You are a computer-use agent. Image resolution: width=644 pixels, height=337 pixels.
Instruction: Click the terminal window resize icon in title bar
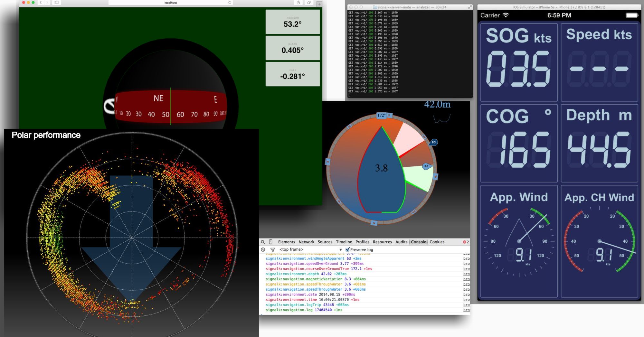(x=469, y=7)
